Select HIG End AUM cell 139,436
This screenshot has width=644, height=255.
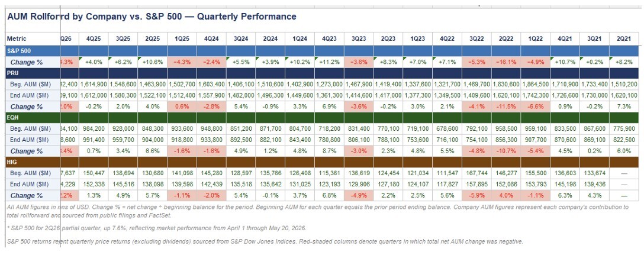point(594,184)
